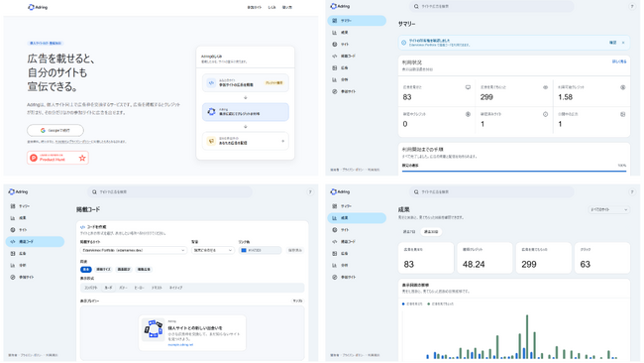Viewport: 644px width, 363px height.
Task: Expand the 掲載するサイト dropdown
Action: pos(134,250)
